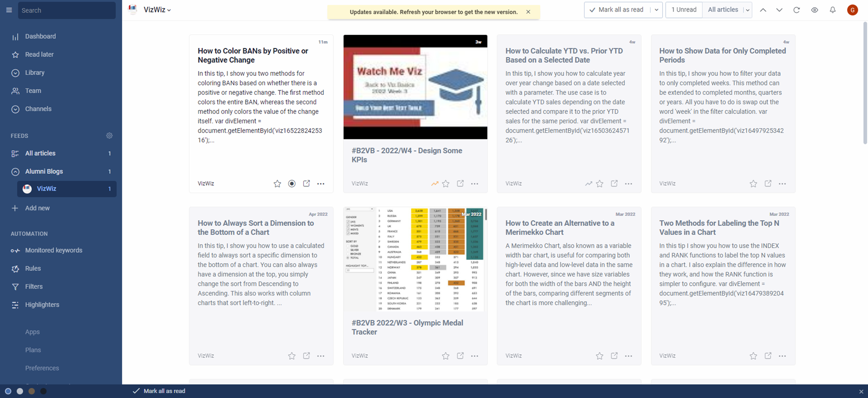The height and width of the screenshot is (398, 868).
Task: Open Preferences in sidebar
Action: [x=42, y=368]
